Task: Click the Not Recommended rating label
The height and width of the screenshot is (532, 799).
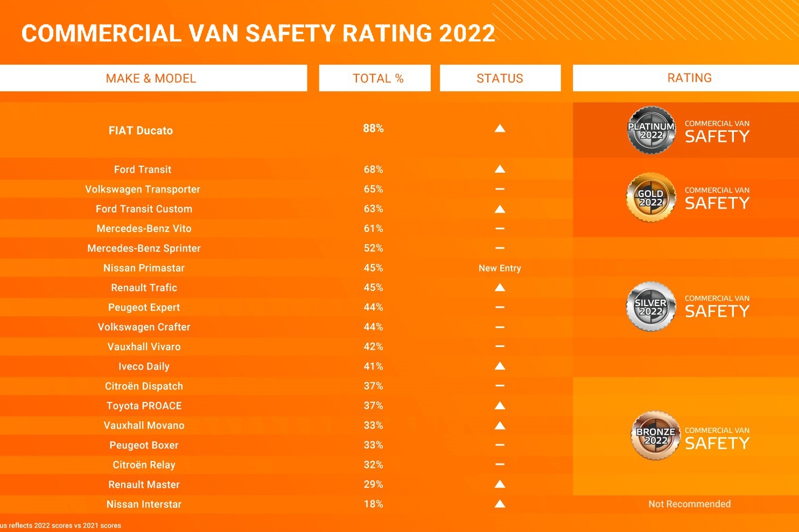Action: [689, 504]
